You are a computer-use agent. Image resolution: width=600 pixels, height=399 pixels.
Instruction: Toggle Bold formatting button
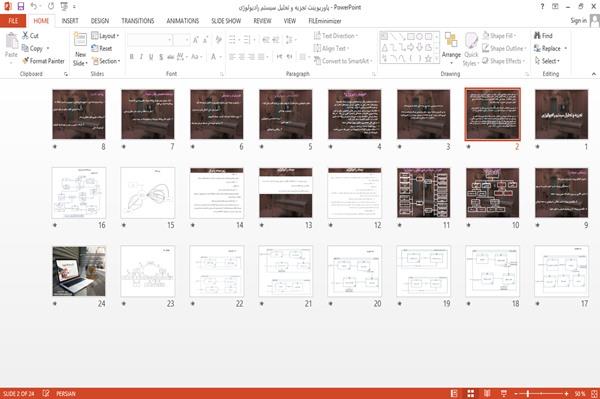(132, 57)
